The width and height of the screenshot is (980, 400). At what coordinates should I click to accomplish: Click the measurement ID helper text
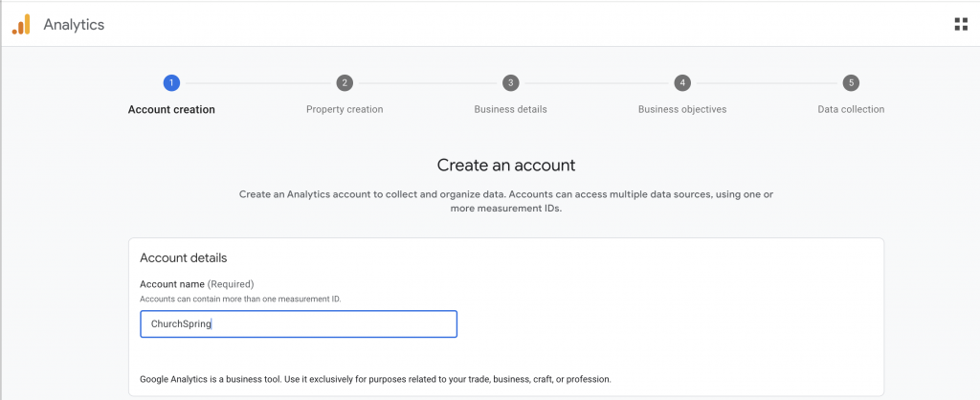tap(240, 299)
